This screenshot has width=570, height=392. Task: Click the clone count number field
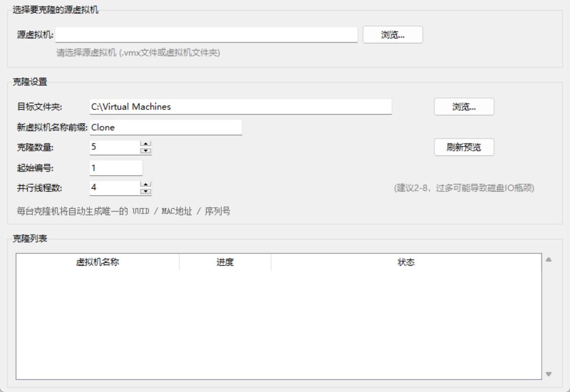(114, 147)
